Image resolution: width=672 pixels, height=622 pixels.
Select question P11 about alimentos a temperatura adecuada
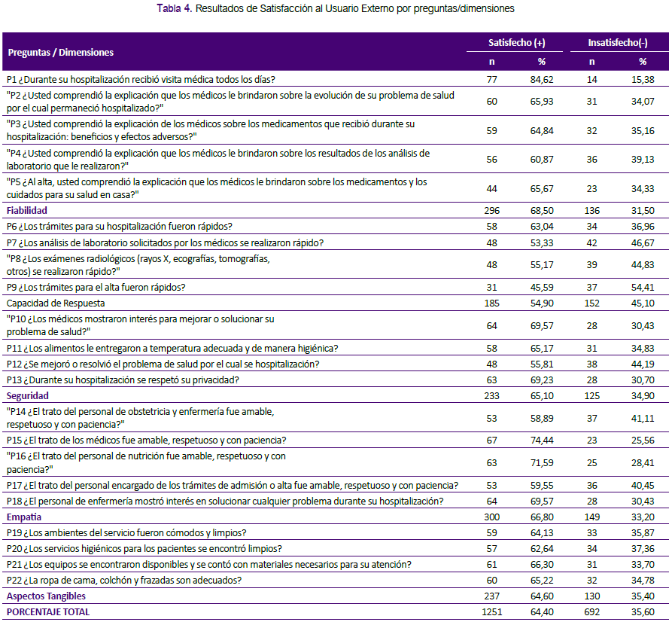click(172, 349)
